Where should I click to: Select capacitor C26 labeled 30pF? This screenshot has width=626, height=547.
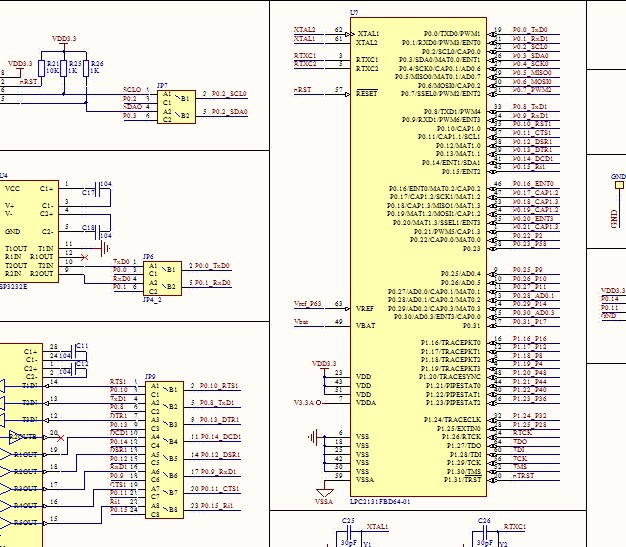(484, 531)
